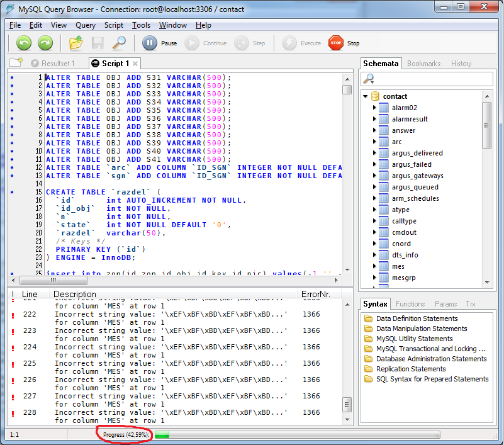Toggle breakpoint marker on script line 1
Viewport: 504px width, 445px height.
click(12, 77)
